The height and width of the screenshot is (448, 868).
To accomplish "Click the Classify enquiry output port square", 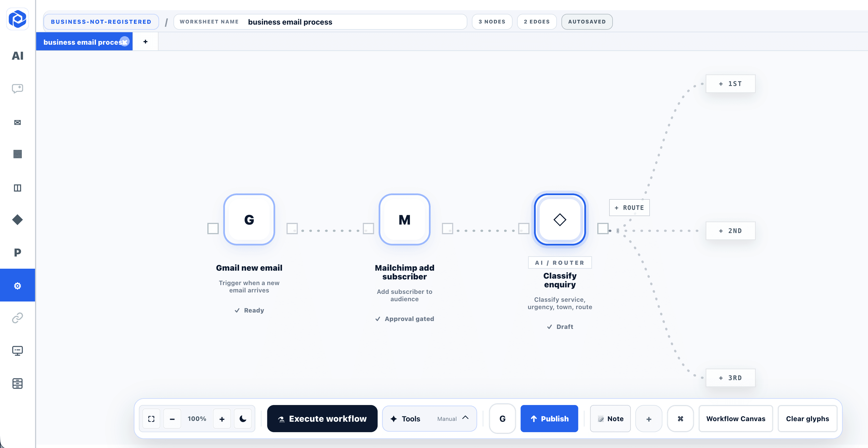I will tap(603, 229).
